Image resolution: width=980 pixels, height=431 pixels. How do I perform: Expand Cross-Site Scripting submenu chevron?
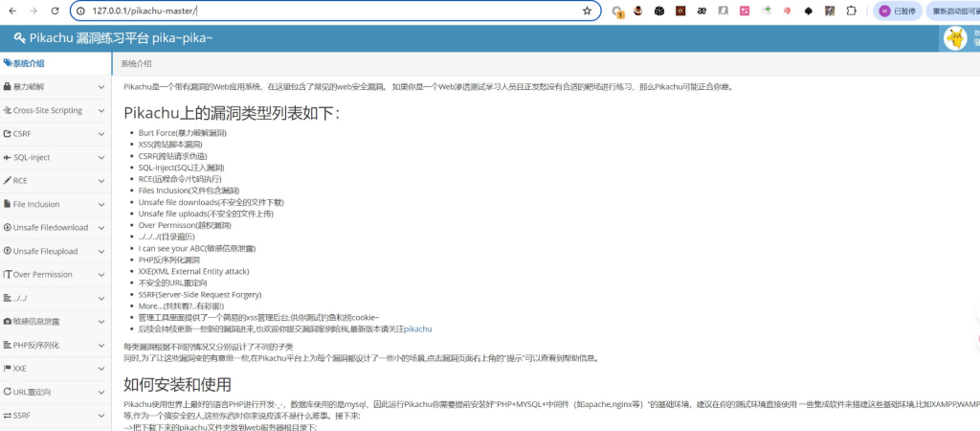[101, 110]
